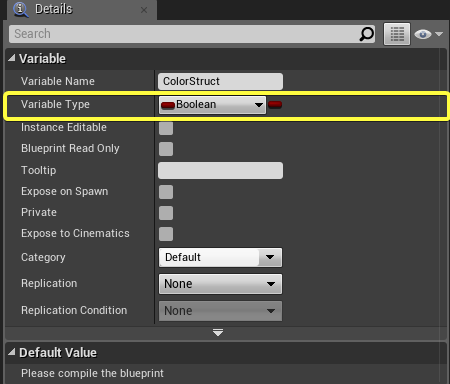The width and height of the screenshot is (450, 384).
Task: Enable Expose to Cinematics checkbox
Action: 166,234
